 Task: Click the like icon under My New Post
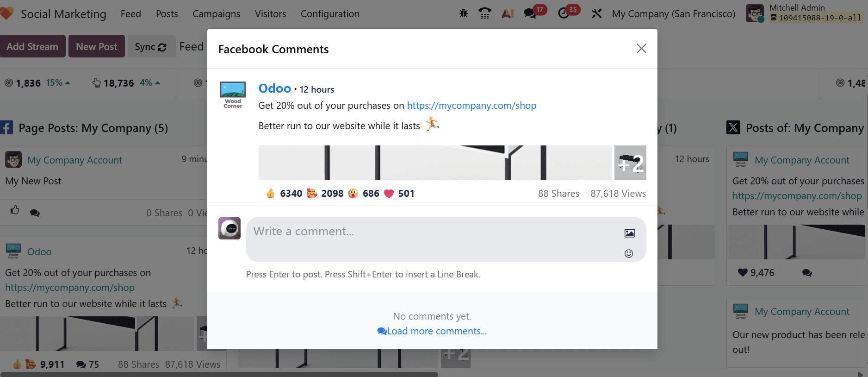[15, 210]
